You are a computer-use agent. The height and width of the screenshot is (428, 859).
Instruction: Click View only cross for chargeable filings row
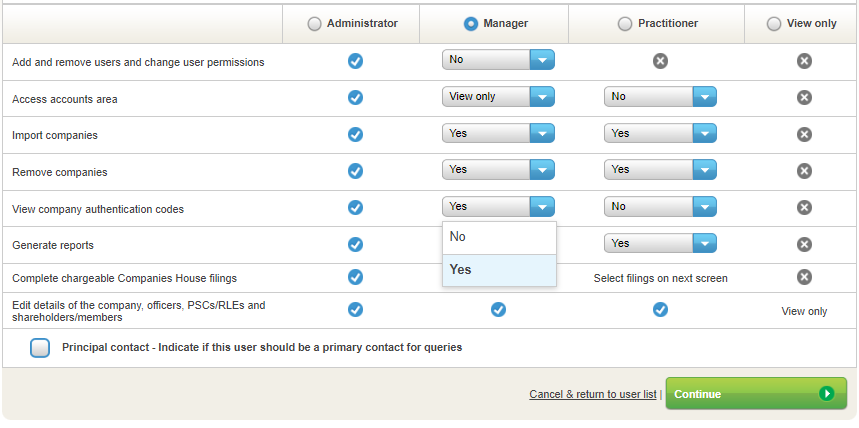(804, 277)
